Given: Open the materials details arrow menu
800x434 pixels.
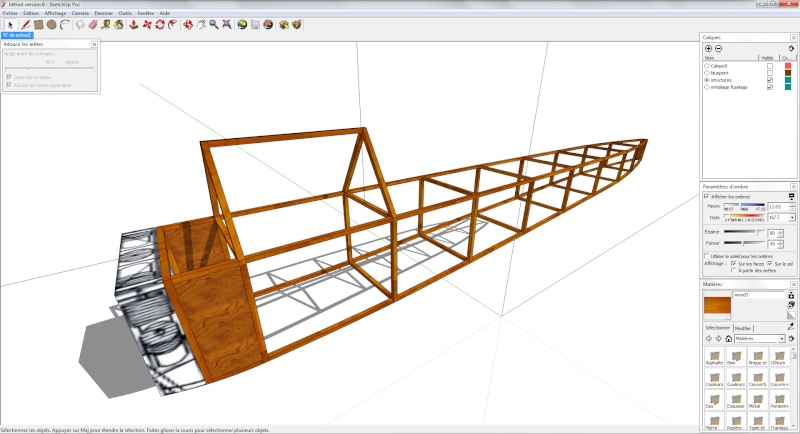Looking at the screenshot, I should (x=791, y=339).
